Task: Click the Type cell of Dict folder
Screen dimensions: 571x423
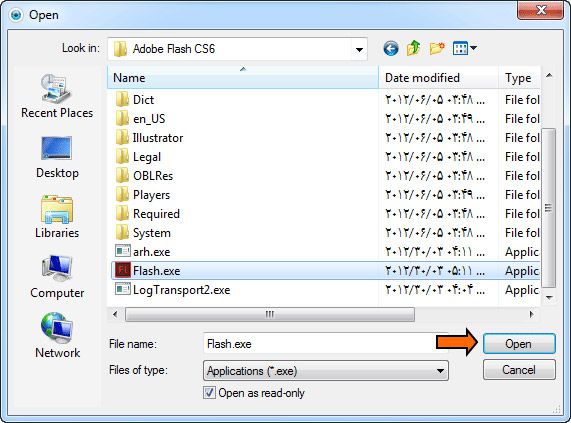Action: (522, 100)
